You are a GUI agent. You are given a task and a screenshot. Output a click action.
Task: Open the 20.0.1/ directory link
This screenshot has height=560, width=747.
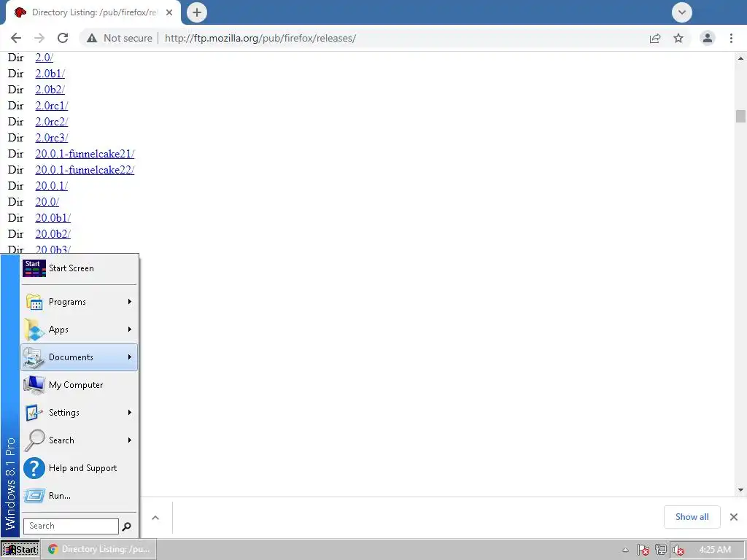[52, 186]
